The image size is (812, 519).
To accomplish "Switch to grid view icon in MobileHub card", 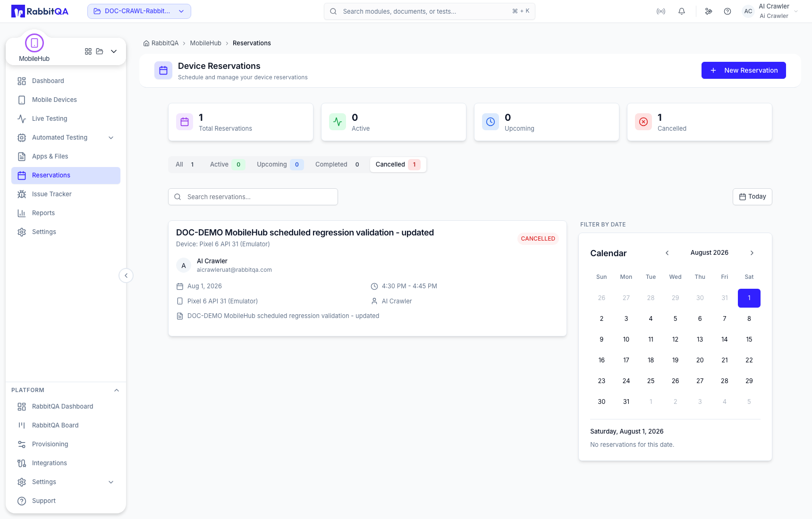I will tap(88, 51).
